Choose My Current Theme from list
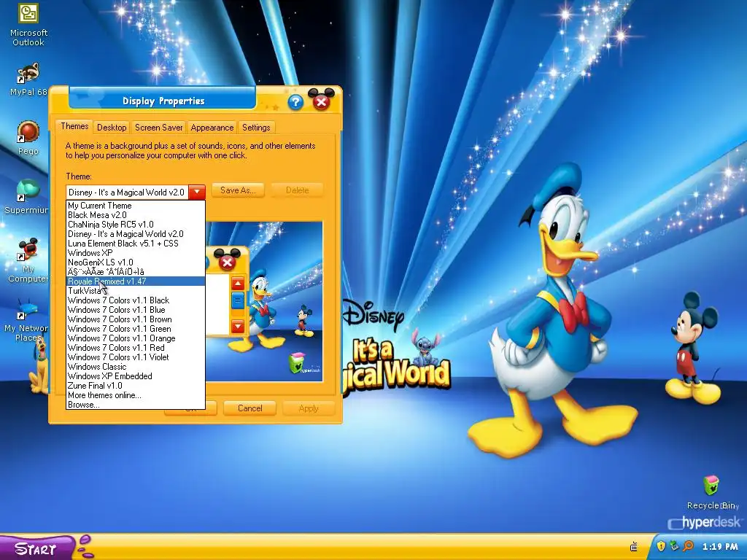 [x=136, y=205]
